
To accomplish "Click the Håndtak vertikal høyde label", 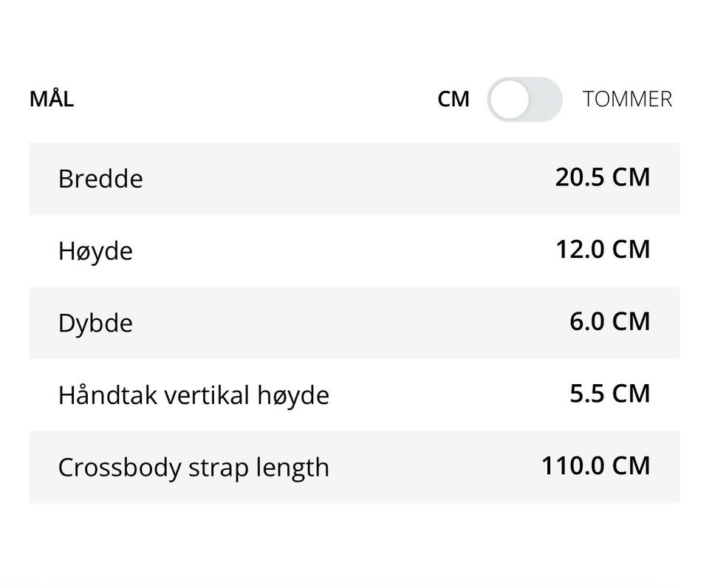I will 193,395.
